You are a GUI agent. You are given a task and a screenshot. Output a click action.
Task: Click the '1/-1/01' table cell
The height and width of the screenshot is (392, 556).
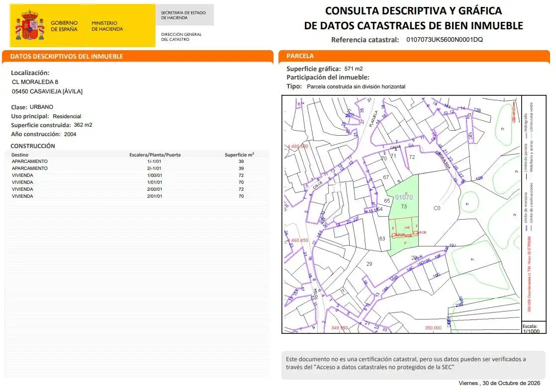[154, 161]
